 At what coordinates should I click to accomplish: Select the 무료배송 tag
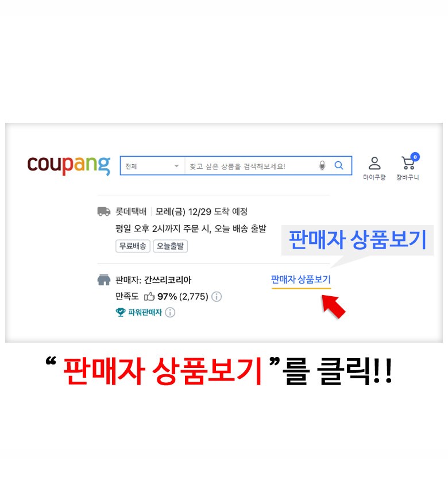coord(133,246)
